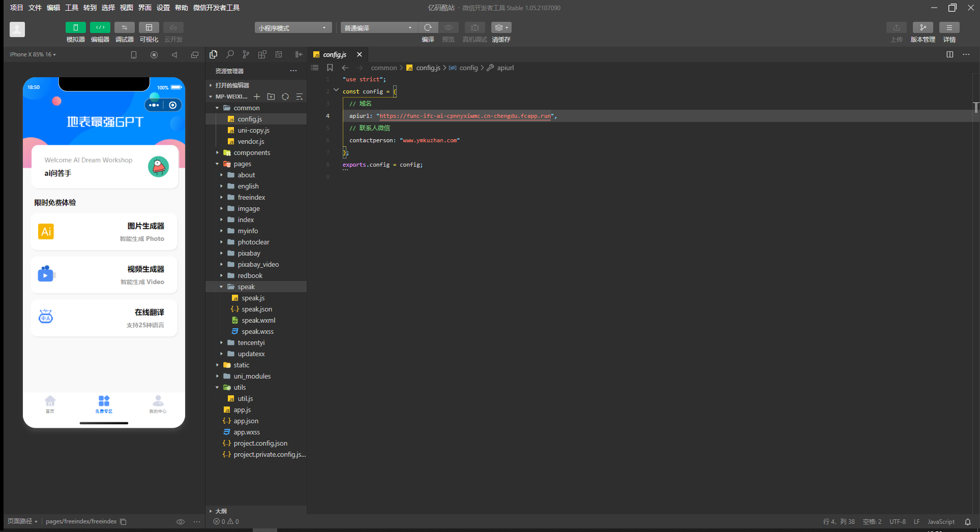Click version management icon

pos(923,27)
